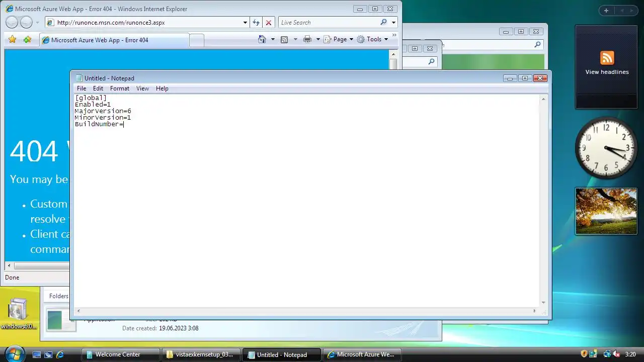644x362 pixels.
Task: Open Notepad Help menu
Action: coord(162,88)
